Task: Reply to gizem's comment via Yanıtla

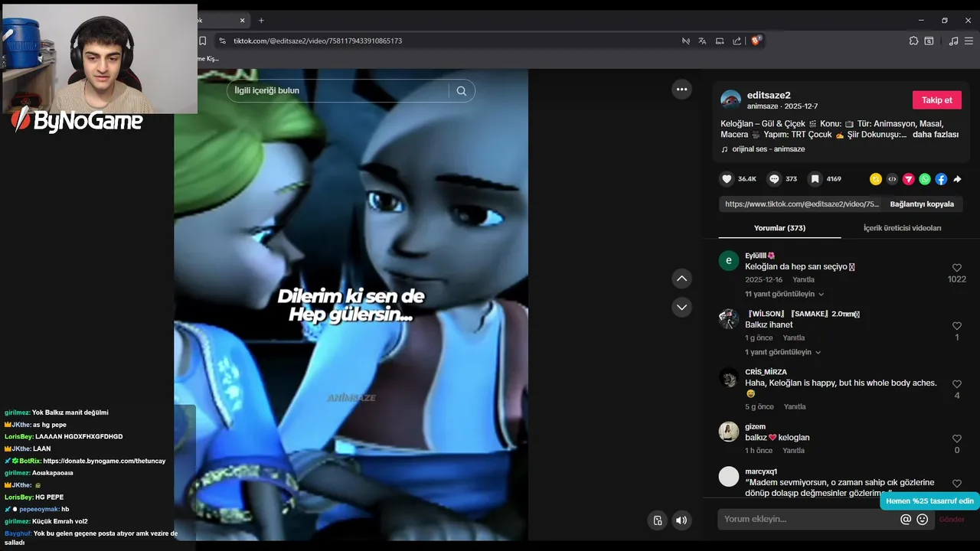Action: click(793, 451)
